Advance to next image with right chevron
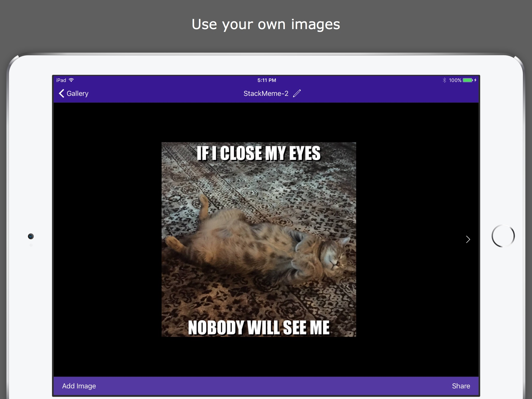The height and width of the screenshot is (399, 532). [x=468, y=239]
